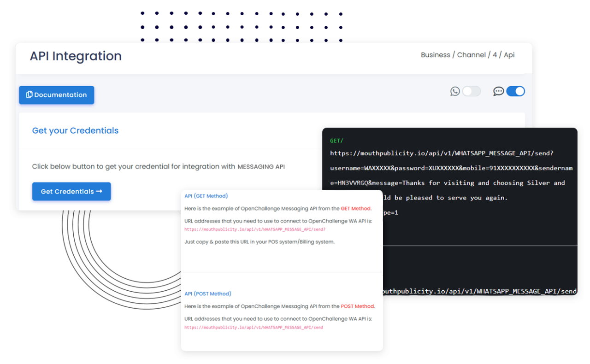
Task: Click the POST Method URL ending in /send
Action: pyautogui.click(x=254, y=327)
